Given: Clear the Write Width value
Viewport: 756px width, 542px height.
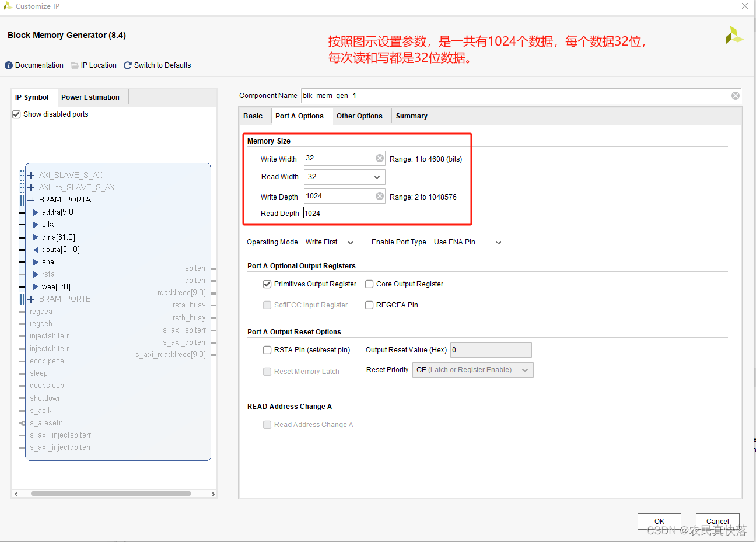Looking at the screenshot, I should pyautogui.click(x=380, y=158).
